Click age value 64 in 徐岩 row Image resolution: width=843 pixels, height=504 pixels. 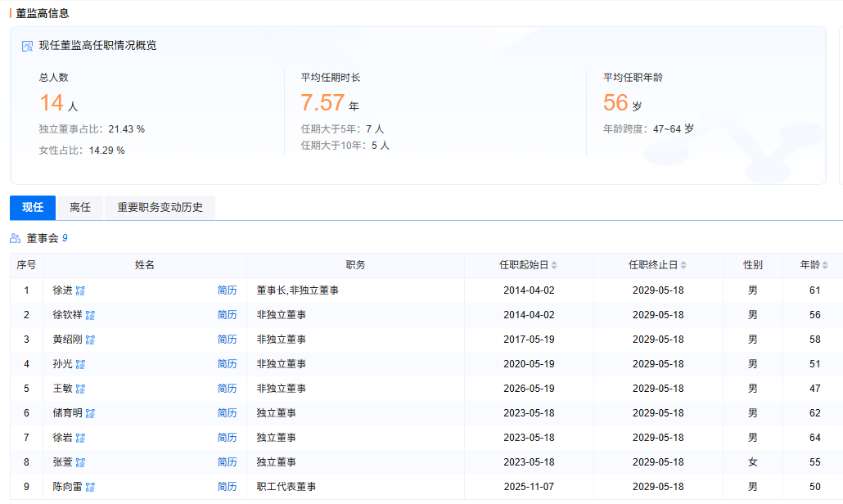point(815,438)
